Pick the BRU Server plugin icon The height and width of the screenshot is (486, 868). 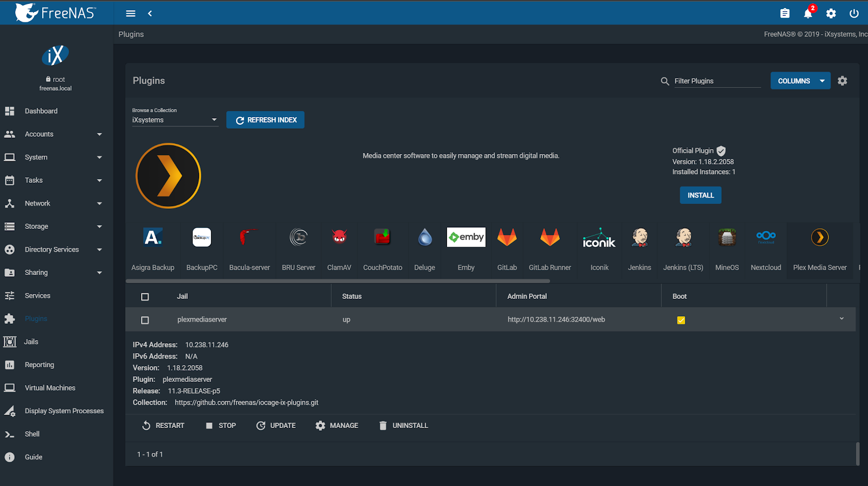pos(298,237)
